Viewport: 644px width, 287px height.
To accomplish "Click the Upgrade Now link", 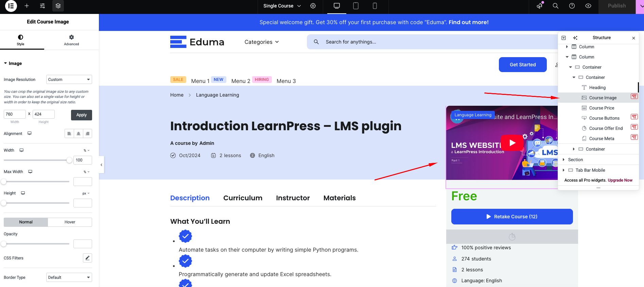I will [x=620, y=180].
